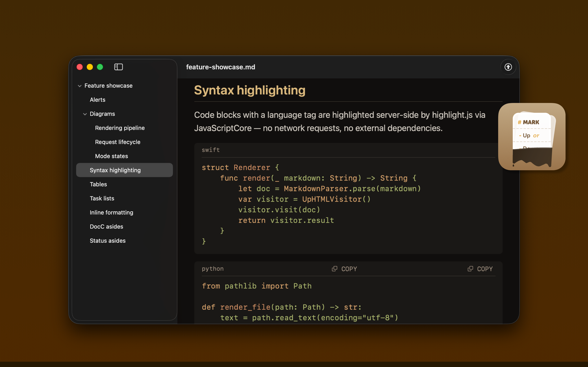Viewport: 588px width, 367px height.
Task: Click COPY on the python code block
Action: click(x=344, y=269)
